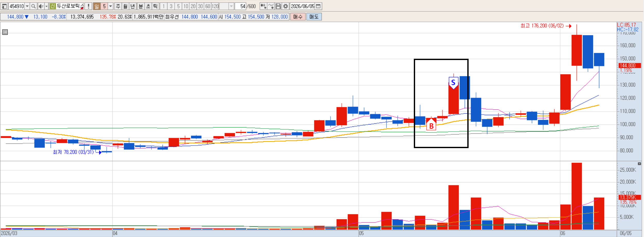This screenshot has width=644, height=237.
Task: Click the 135.78% volume ratio
Action: pos(108,17)
